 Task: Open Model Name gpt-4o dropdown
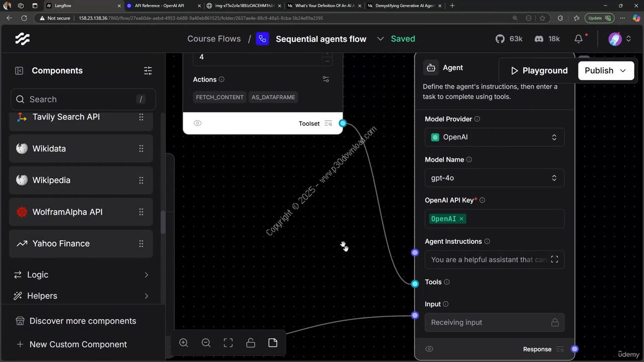495,178
